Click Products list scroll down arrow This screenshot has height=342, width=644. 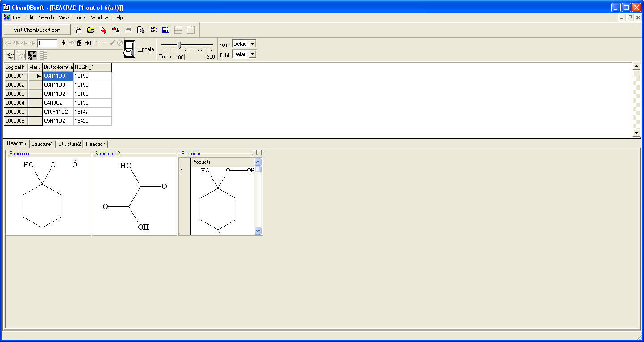[258, 231]
